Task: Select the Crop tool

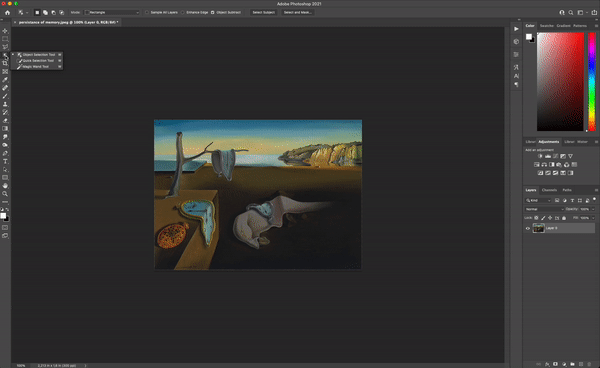Action: tap(5, 63)
